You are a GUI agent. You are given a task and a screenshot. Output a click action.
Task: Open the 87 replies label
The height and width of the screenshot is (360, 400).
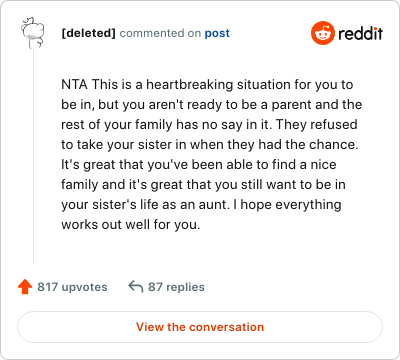(x=176, y=287)
